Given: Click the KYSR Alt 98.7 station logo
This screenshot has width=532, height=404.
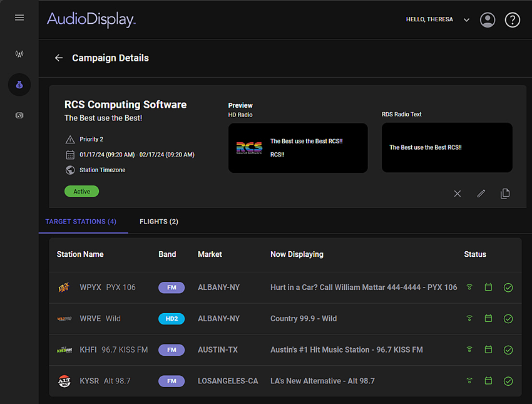Looking at the screenshot, I should point(64,381).
